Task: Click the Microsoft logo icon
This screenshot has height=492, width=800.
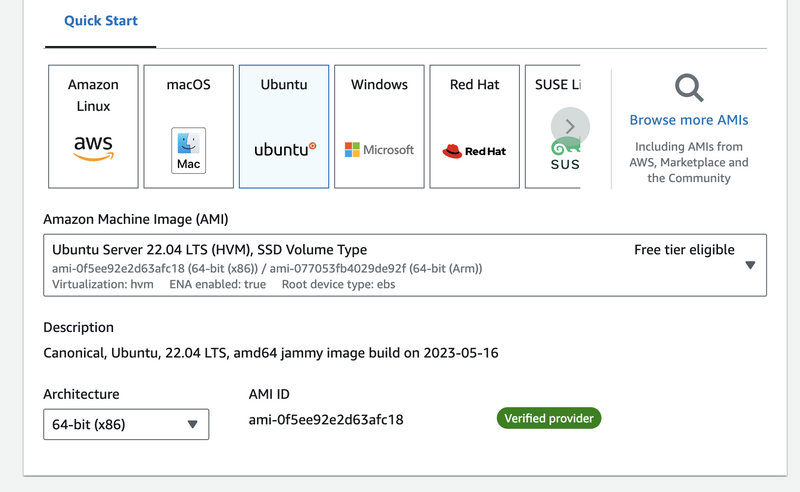Action: (x=379, y=150)
